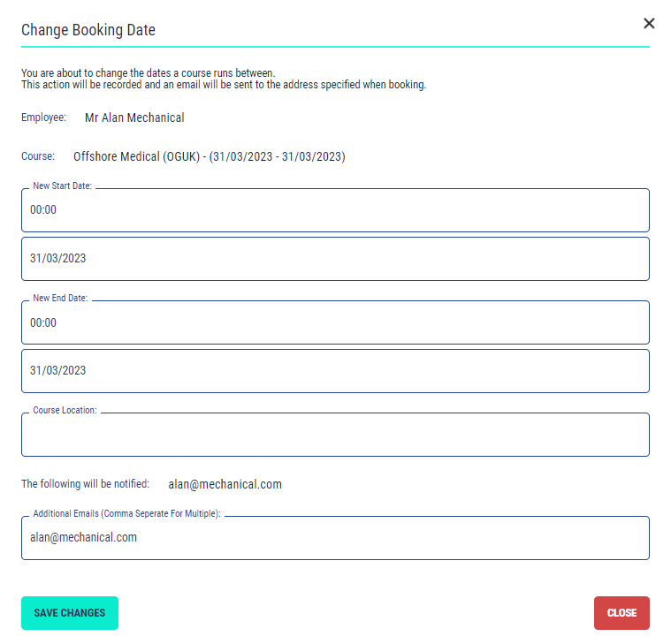Image resolution: width=671 pixels, height=644 pixels.
Task: Click the New End Date label
Action: [60, 299]
